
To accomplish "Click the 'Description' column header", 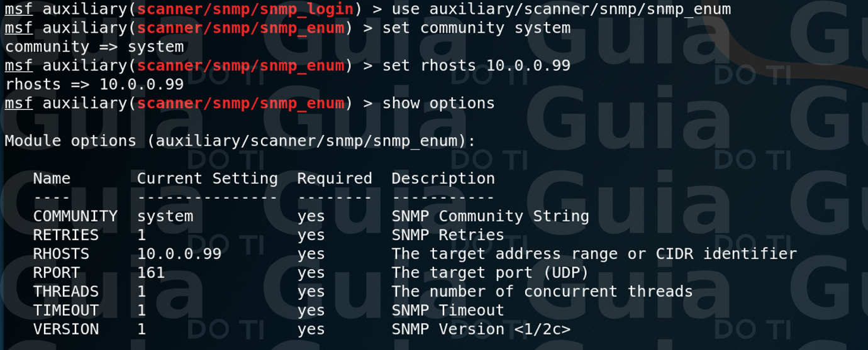I will coord(443,179).
